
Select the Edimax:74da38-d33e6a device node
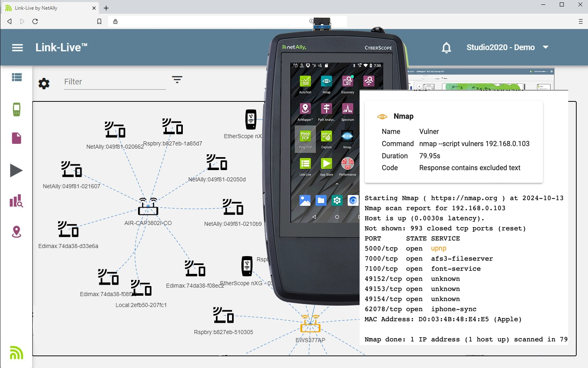[x=68, y=229]
